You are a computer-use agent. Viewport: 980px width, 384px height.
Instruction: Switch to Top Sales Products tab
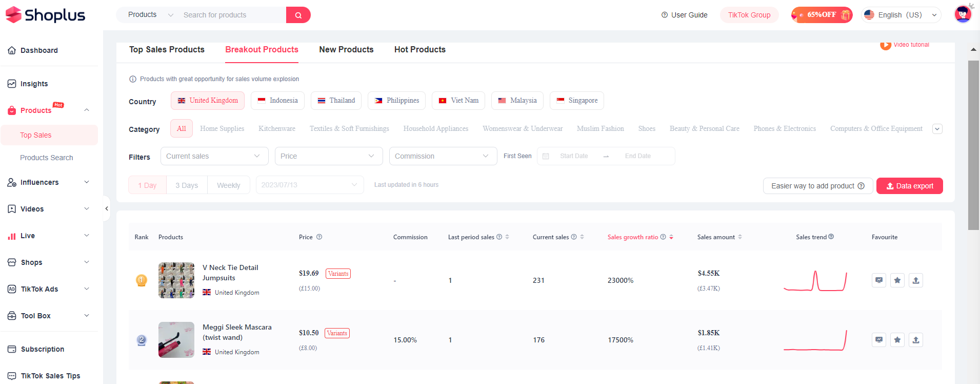point(167,49)
